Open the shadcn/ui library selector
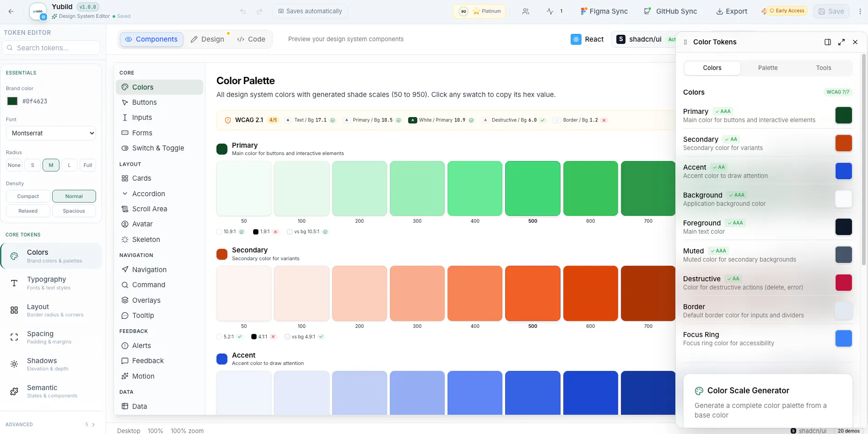This screenshot has width=868, height=434. pos(644,39)
